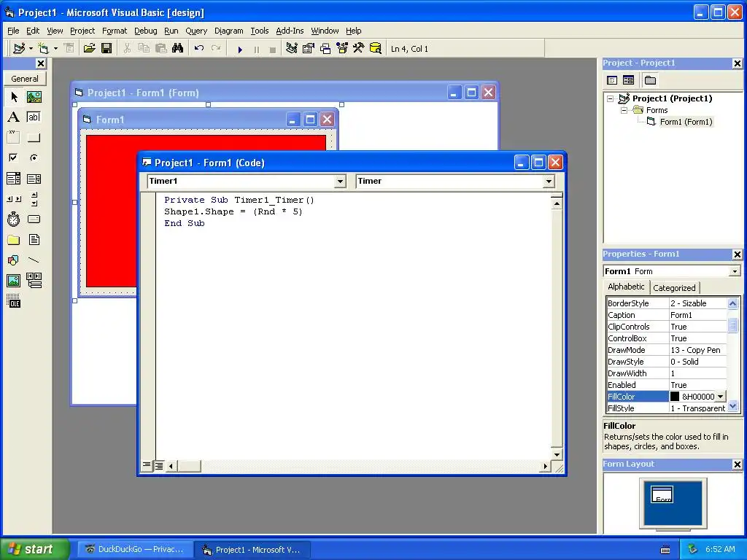Open the Object Browser toolbar icon
The image size is (747, 560).
tap(342, 49)
